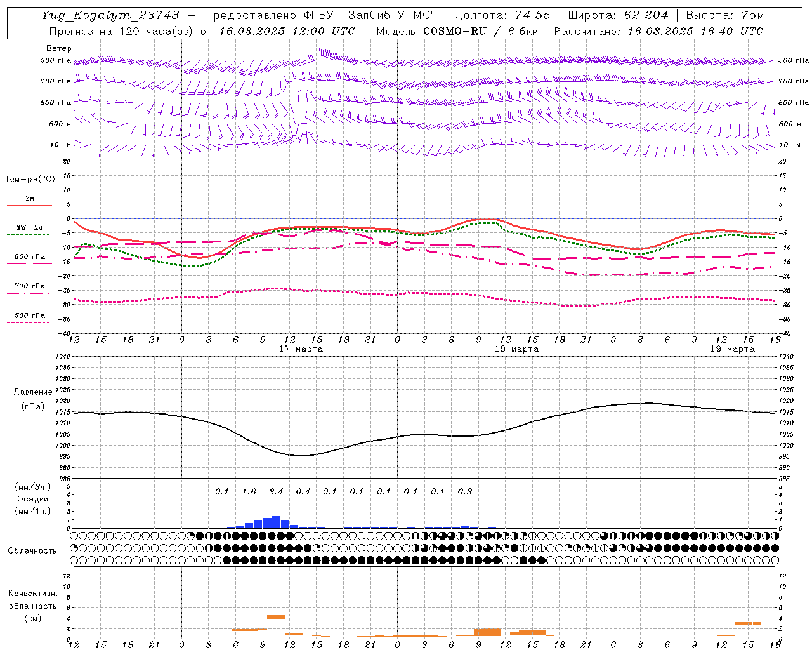Click the "(мм/3ч.)" precipitation unit label
Image resolution: width=812 pixels, height=650 pixels.
[x=33, y=487]
